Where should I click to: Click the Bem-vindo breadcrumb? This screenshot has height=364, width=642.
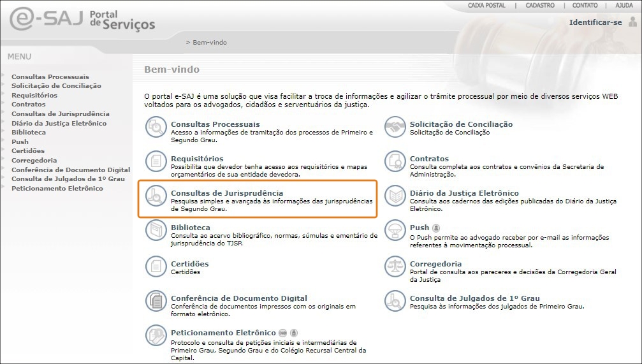point(210,42)
